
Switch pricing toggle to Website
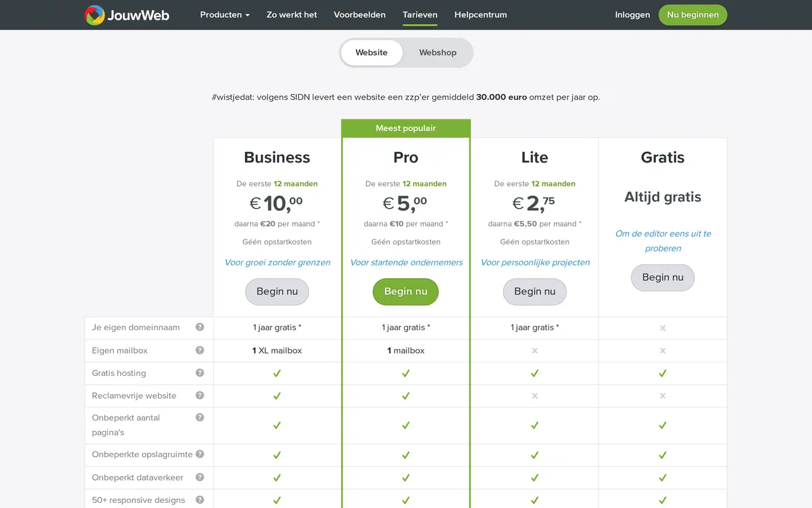coord(372,53)
